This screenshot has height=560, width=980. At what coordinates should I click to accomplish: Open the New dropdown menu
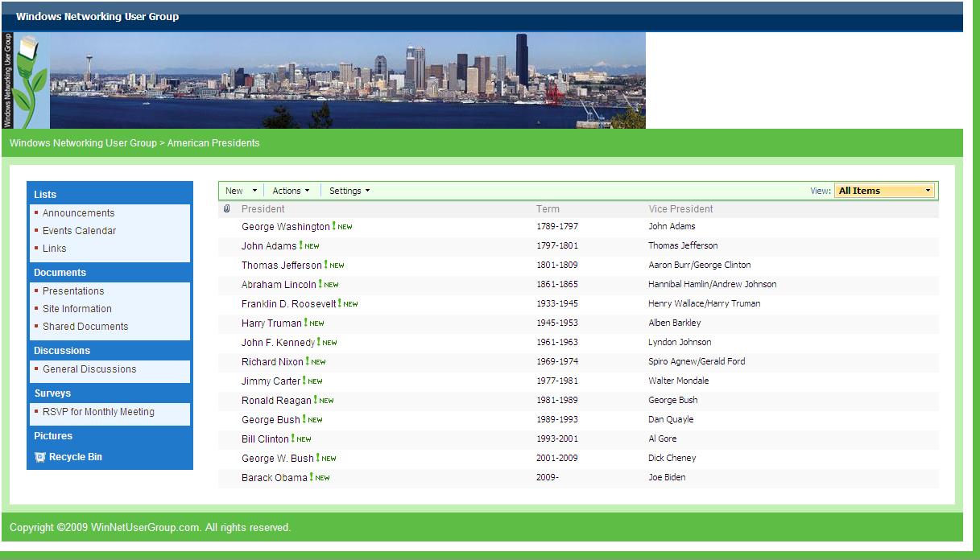(241, 191)
